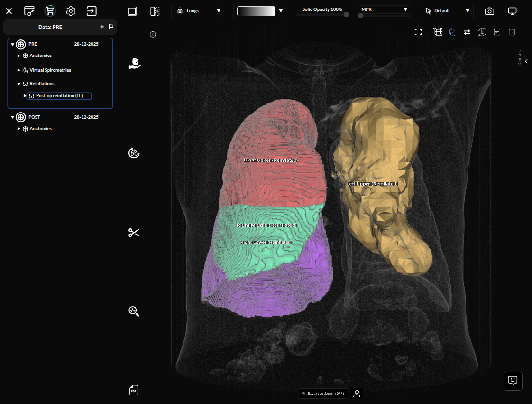
Task: Open the analysis magnifier tool icon
Action: pos(134,311)
